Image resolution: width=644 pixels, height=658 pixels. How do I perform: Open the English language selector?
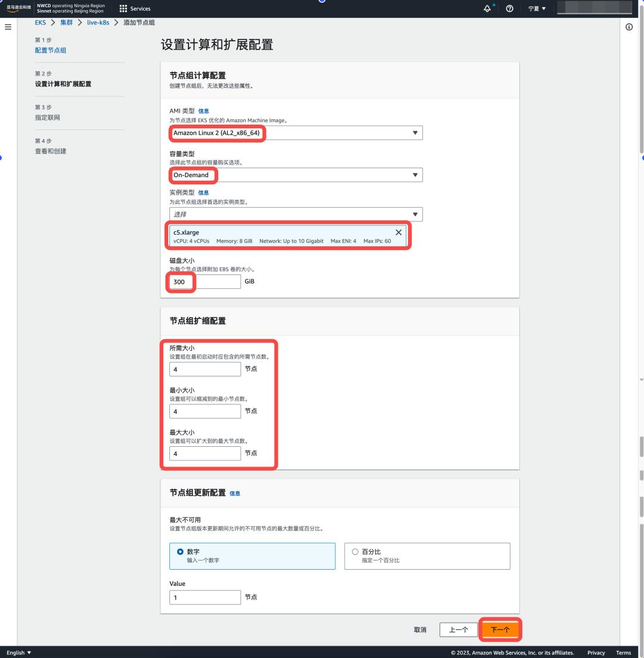click(x=19, y=653)
